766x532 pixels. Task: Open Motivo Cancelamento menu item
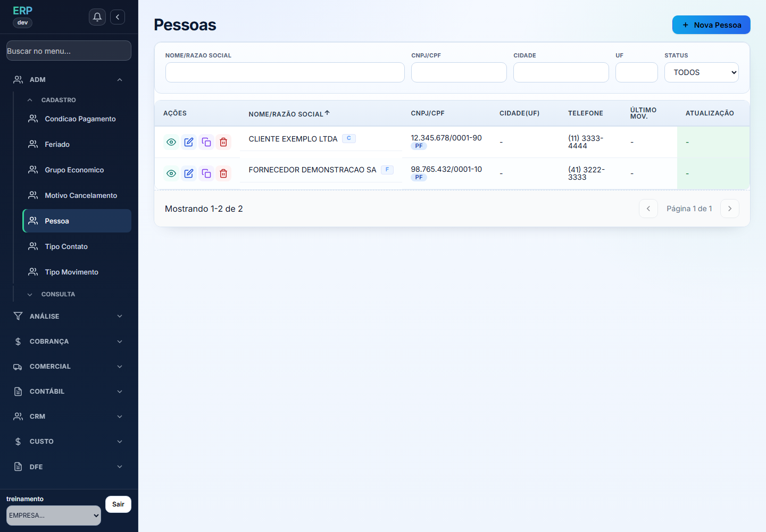click(77, 195)
